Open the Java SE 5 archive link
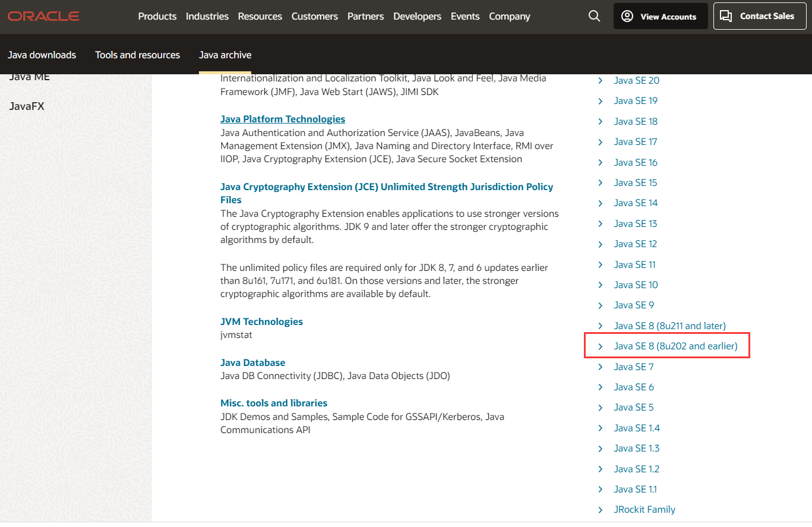This screenshot has height=527, width=812. (x=633, y=407)
